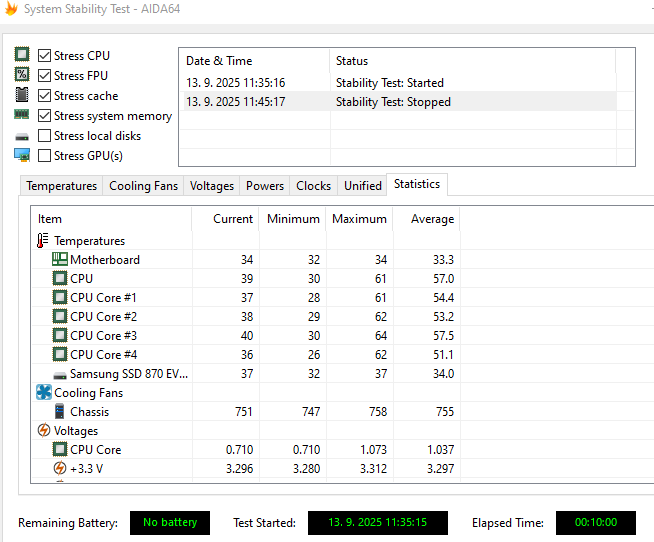Click the blue fan icon next to Cooling Fans
Image resolution: width=654 pixels, height=542 pixels.
44,393
